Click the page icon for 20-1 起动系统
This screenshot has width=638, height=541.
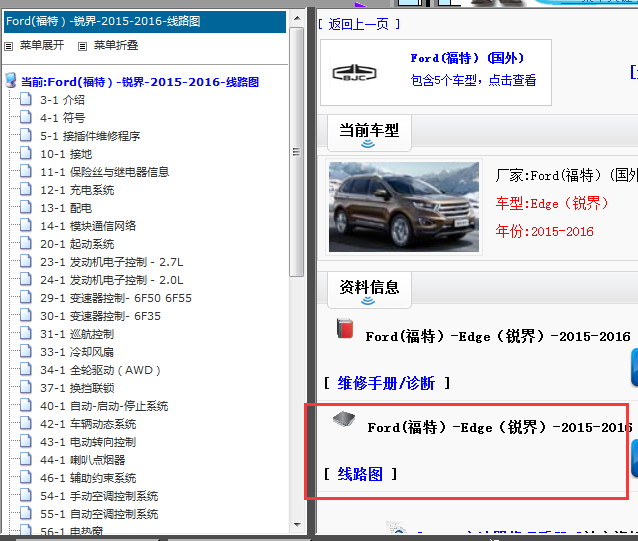pyautogui.click(x=26, y=244)
